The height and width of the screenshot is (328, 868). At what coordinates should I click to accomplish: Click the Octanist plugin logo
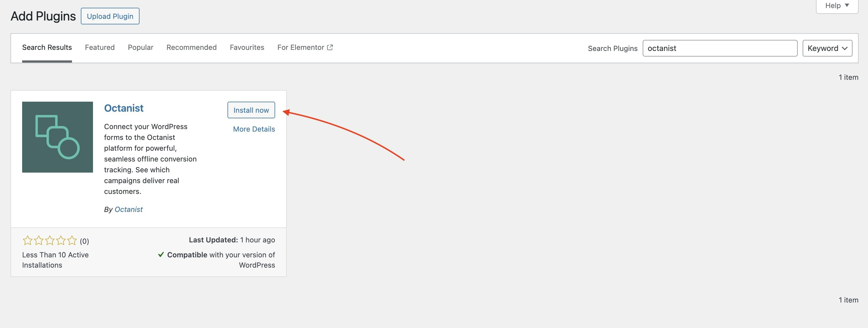pos(57,137)
